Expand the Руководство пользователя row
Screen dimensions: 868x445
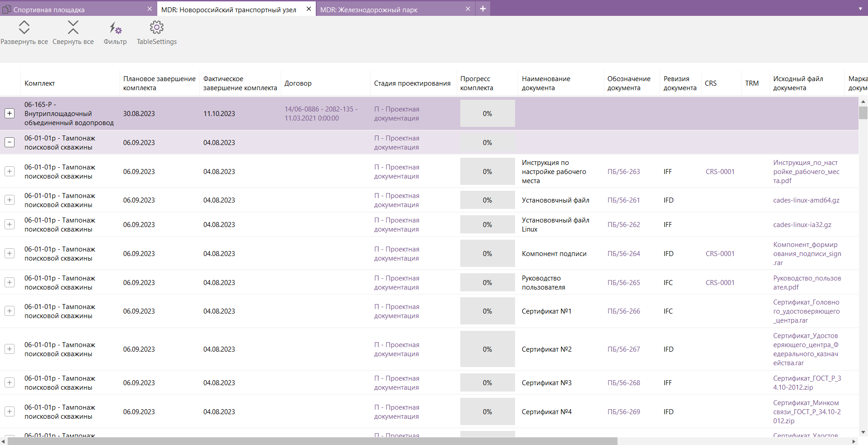[x=10, y=282]
